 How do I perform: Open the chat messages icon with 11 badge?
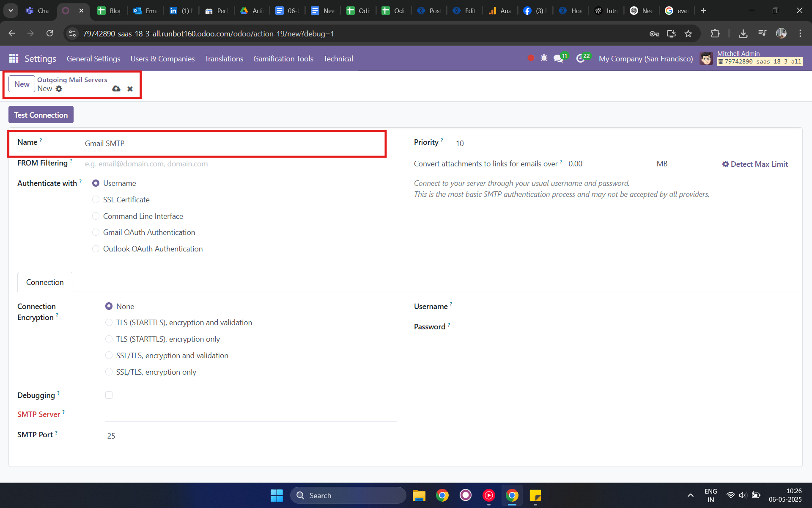pyautogui.click(x=558, y=58)
